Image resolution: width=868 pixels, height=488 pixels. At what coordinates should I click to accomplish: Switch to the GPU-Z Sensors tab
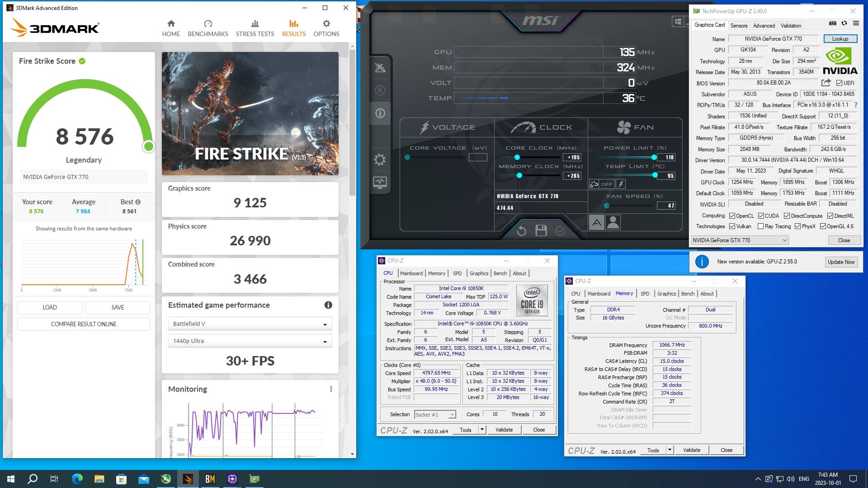pos(739,26)
